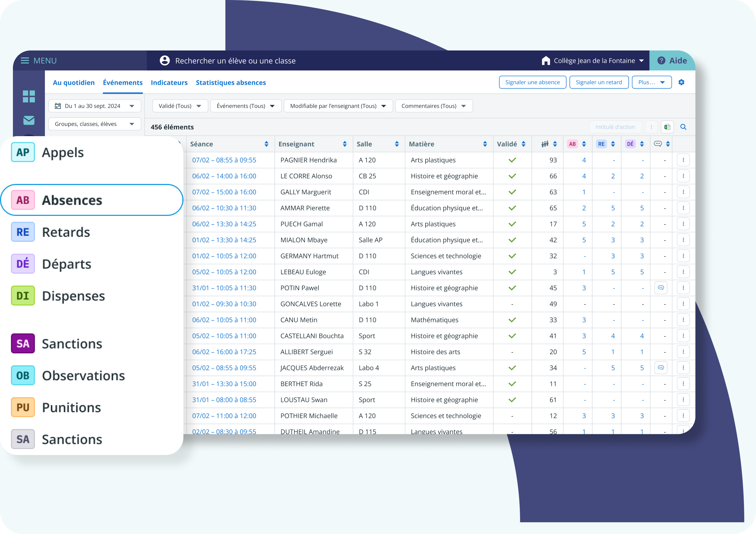Open row actions for LOUSTAU Swan
Image resolution: width=756 pixels, height=534 pixels.
pyautogui.click(x=683, y=400)
